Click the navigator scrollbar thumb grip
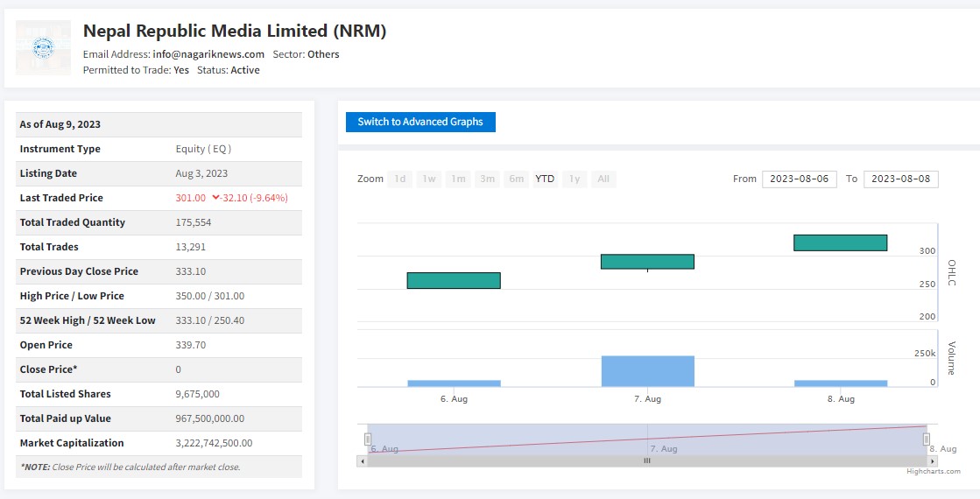Screen dimensions: 980x499 point(647,460)
